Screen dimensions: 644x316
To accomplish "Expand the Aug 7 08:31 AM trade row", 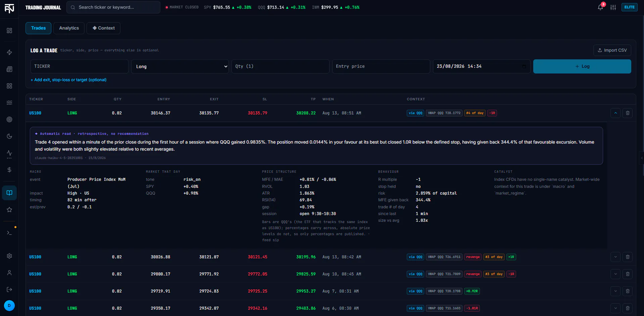I will 615,291.
